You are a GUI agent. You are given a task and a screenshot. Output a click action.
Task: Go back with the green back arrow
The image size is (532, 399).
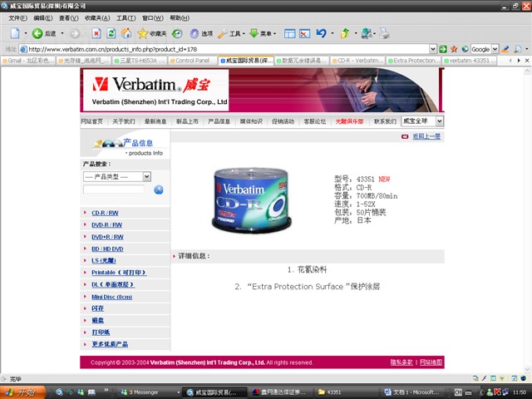[x=37, y=33]
